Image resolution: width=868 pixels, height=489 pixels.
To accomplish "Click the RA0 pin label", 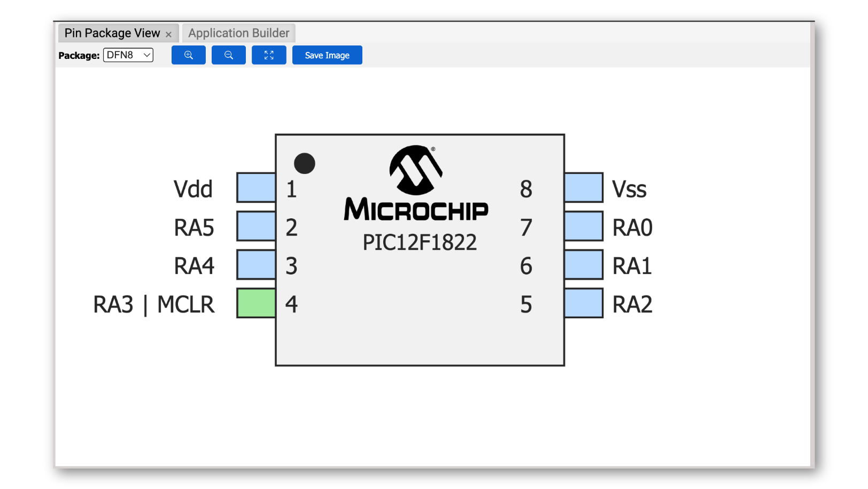I will click(632, 227).
